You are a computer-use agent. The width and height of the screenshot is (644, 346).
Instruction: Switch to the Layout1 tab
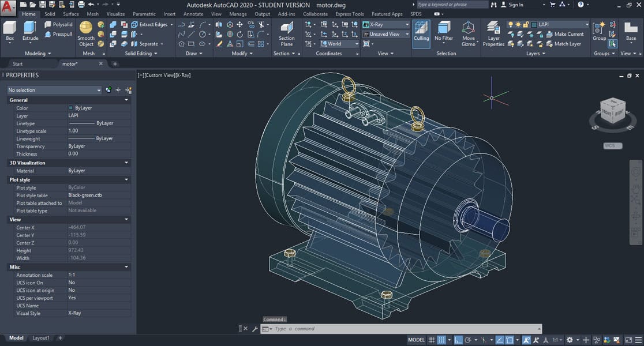pos(40,338)
